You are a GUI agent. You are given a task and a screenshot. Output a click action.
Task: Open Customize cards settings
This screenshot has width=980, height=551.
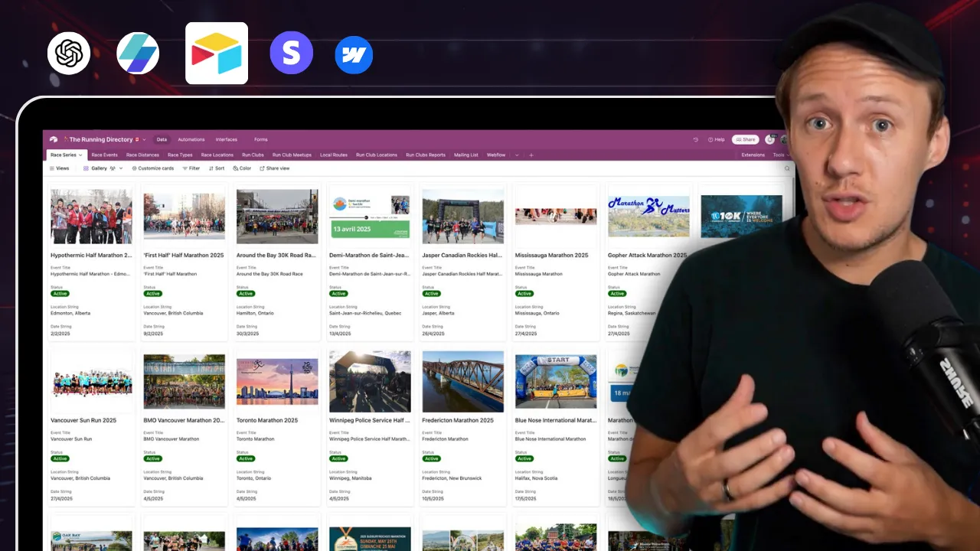click(152, 168)
